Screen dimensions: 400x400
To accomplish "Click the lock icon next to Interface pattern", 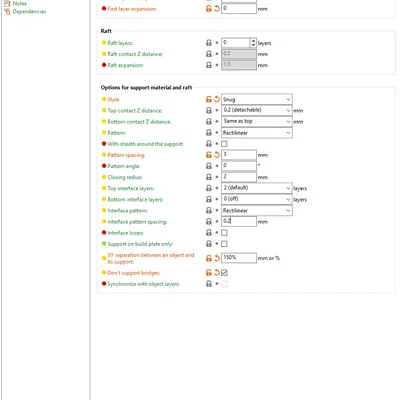I will [x=209, y=210].
